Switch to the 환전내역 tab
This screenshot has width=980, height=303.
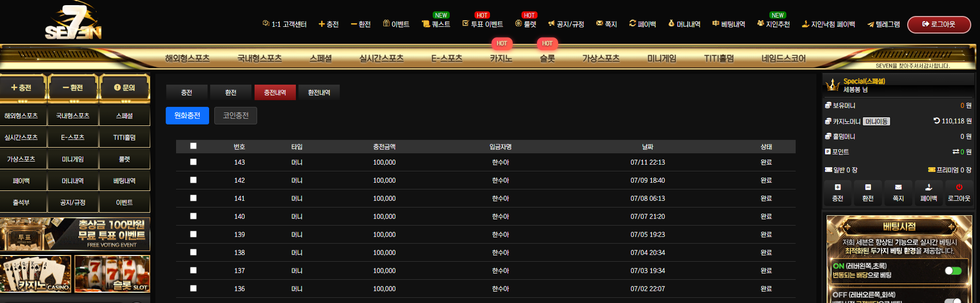coord(319,92)
